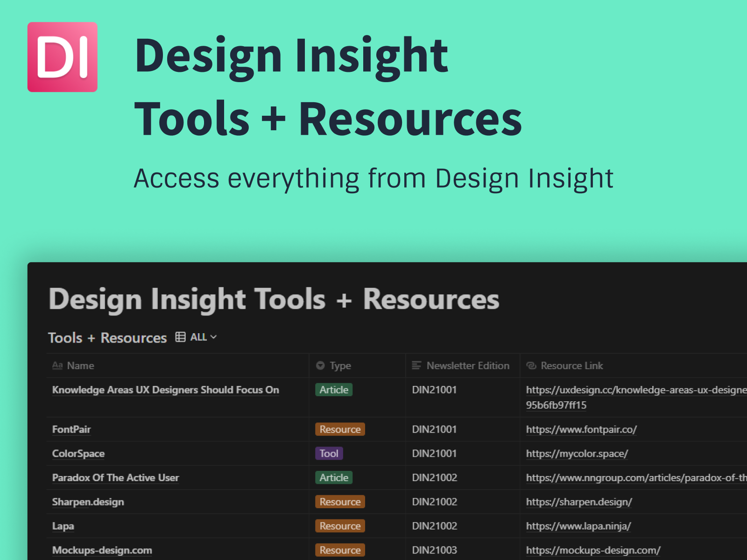Click the Name column text icon
Screen dimensions: 747x560
click(57, 365)
